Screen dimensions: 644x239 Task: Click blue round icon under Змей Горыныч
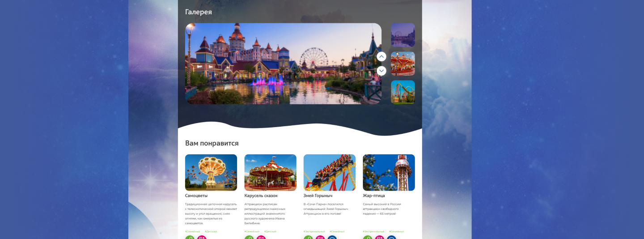(332, 238)
